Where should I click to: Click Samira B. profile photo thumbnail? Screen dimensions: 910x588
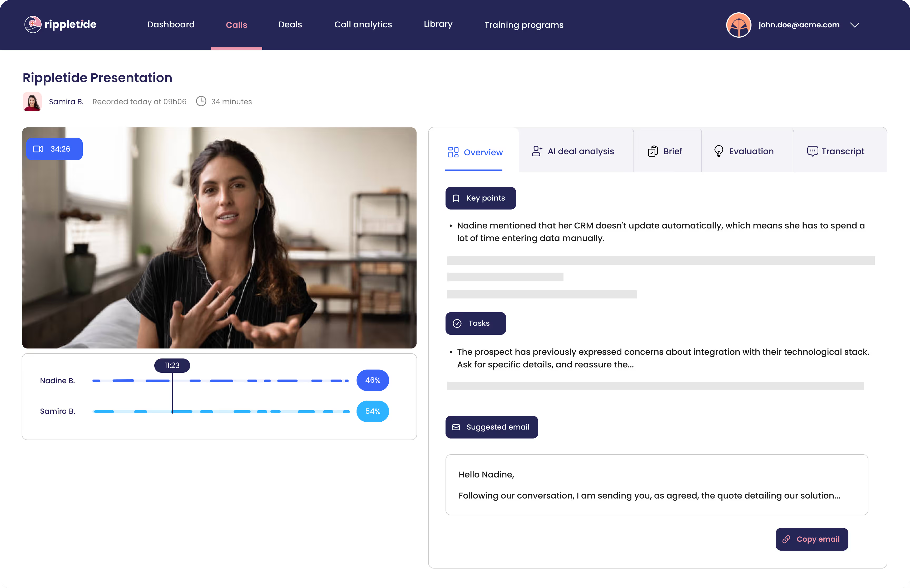tap(32, 102)
